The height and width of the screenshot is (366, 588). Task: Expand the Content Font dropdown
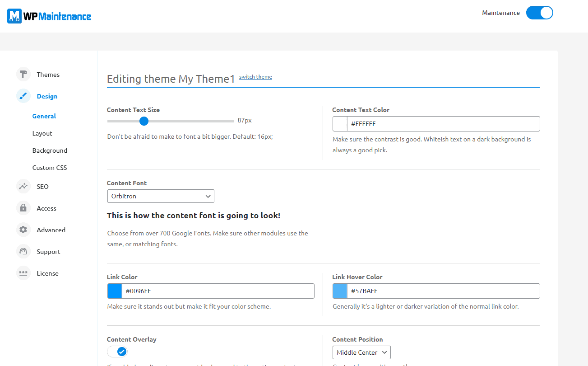161,196
